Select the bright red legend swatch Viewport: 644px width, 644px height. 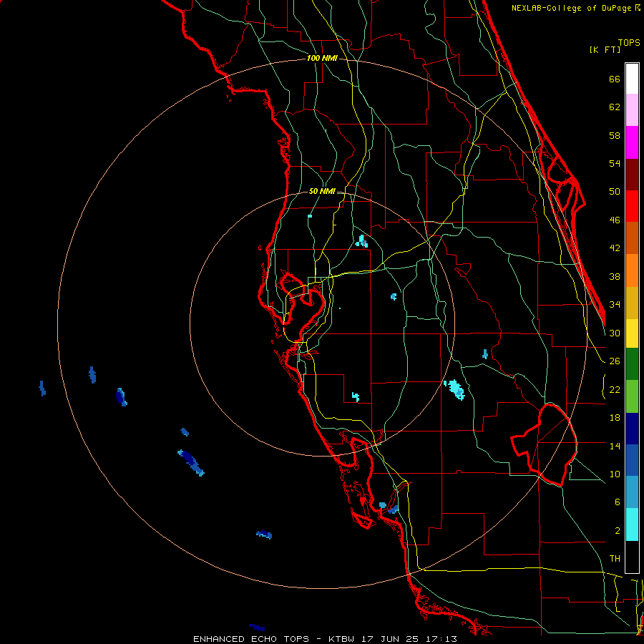[x=632, y=206]
